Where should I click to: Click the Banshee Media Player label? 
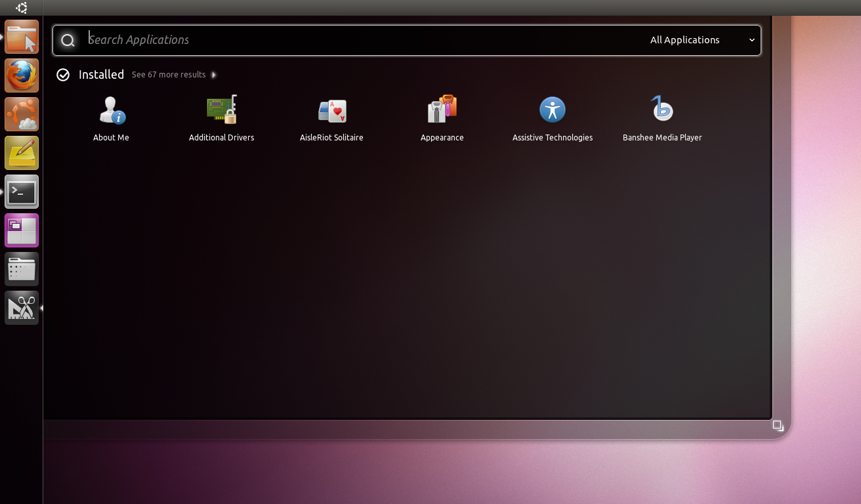click(x=662, y=138)
